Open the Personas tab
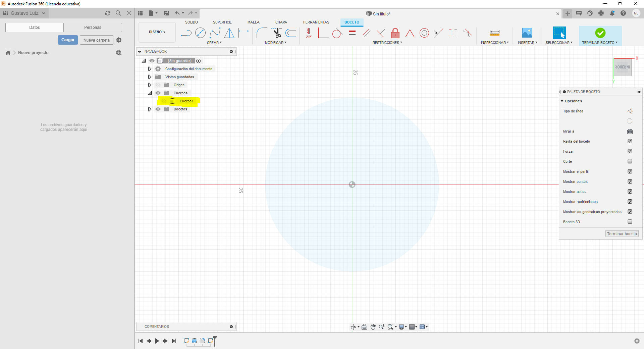This screenshot has height=349, width=644. (93, 28)
